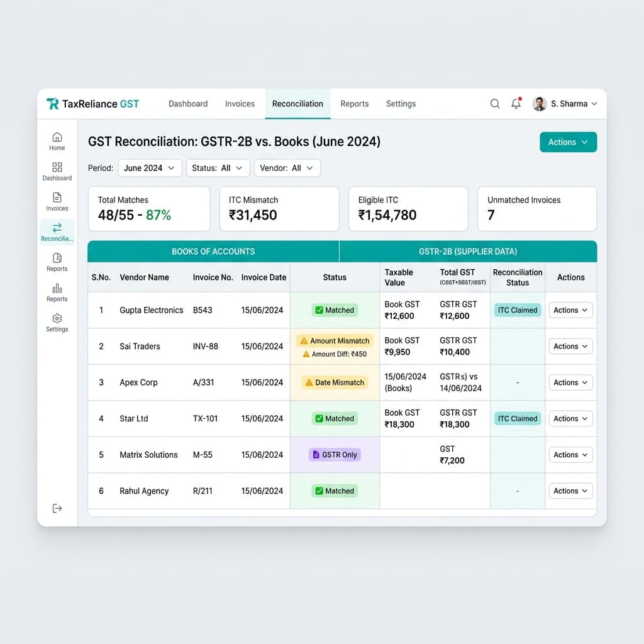Click the Unmatched Invoices 7 card
The image size is (644, 644).
tap(537, 209)
